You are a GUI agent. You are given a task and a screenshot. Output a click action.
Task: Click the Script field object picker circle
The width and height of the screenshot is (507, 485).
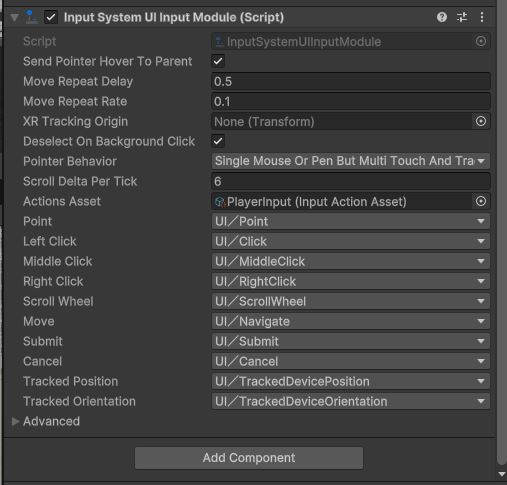point(481,41)
